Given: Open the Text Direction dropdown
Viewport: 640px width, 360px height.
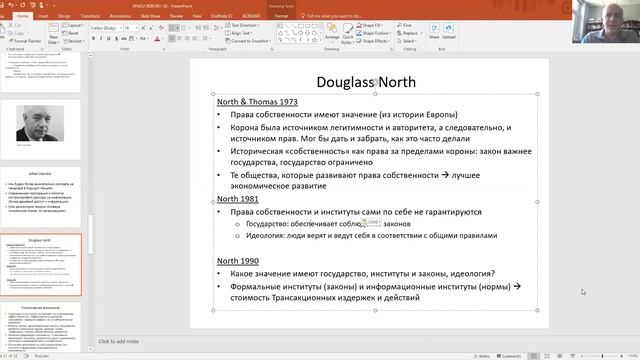Looking at the screenshot, I should tap(242, 25).
